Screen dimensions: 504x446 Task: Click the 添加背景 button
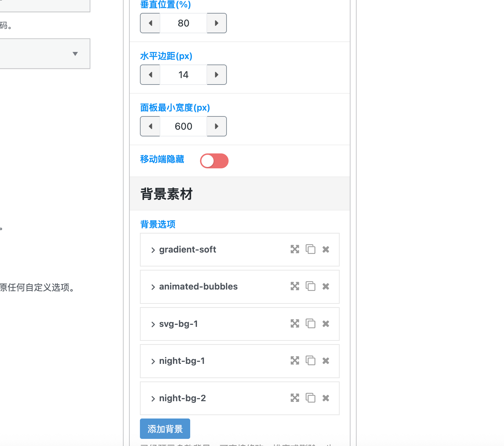tap(165, 429)
